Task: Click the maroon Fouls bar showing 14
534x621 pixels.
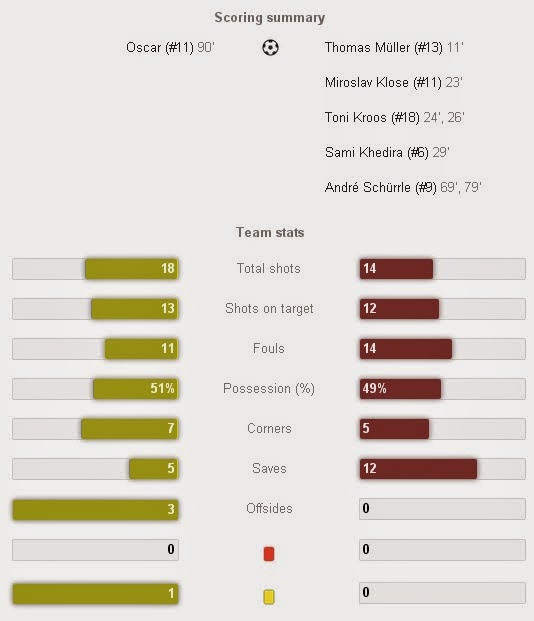Action: coord(406,349)
